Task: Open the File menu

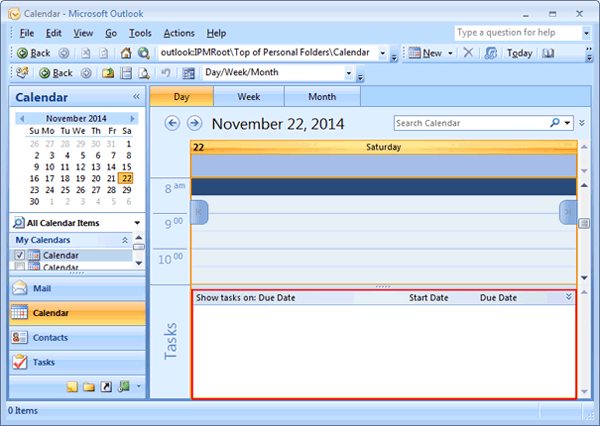Action: pos(27,33)
